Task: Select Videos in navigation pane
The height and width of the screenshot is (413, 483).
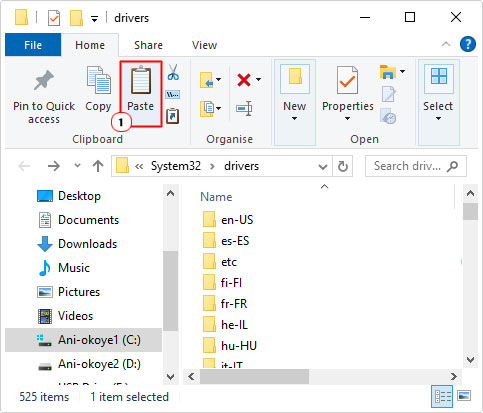Action: [65, 316]
